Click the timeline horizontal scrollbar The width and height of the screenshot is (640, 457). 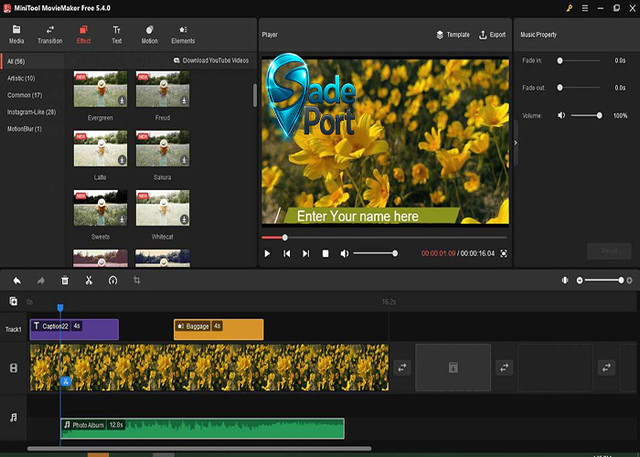(x=199, y=448)
